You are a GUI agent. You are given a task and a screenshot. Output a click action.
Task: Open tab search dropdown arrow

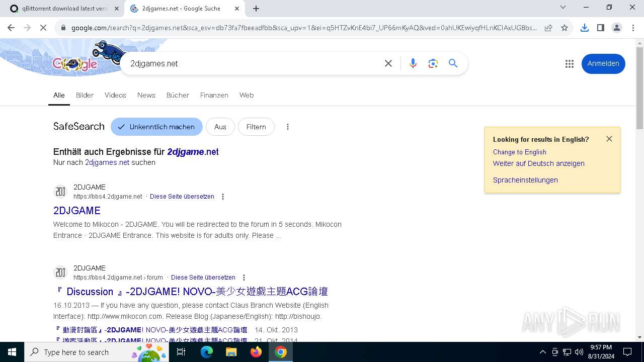563,8
